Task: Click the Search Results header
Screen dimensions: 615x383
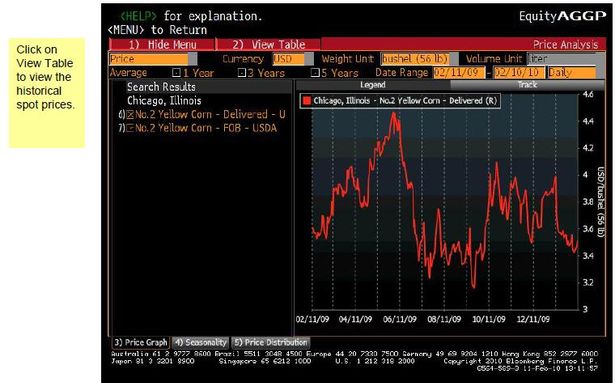Action: point(161,87)
